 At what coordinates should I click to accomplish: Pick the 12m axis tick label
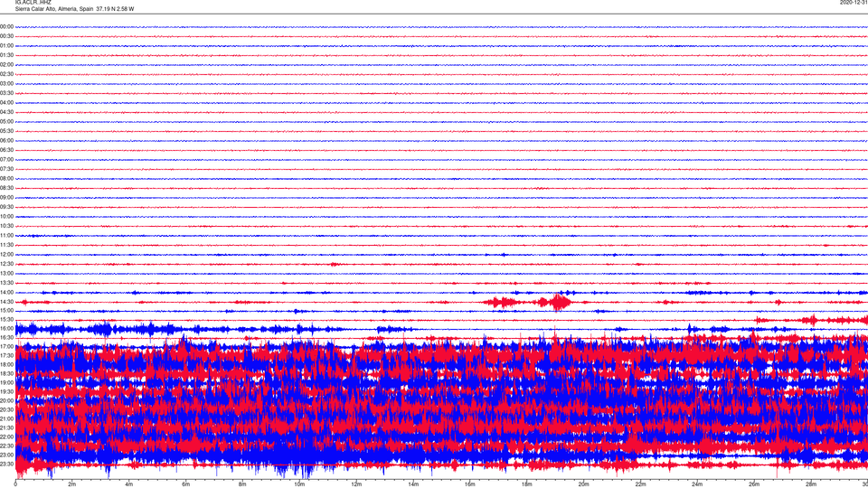click(x=356, y=484)
